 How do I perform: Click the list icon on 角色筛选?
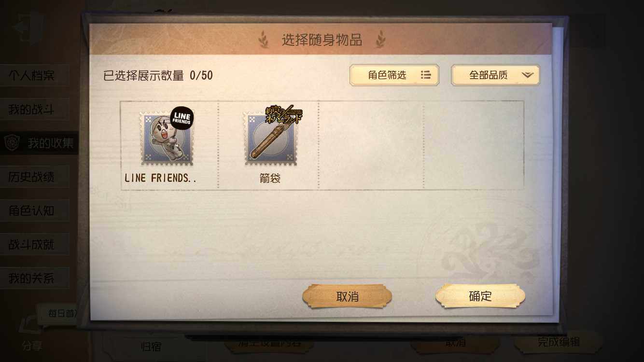tap(426, 75)
